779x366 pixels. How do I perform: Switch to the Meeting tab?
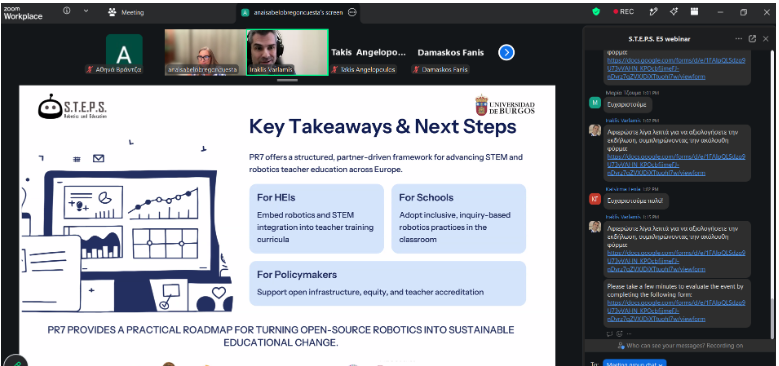(126, 12)
